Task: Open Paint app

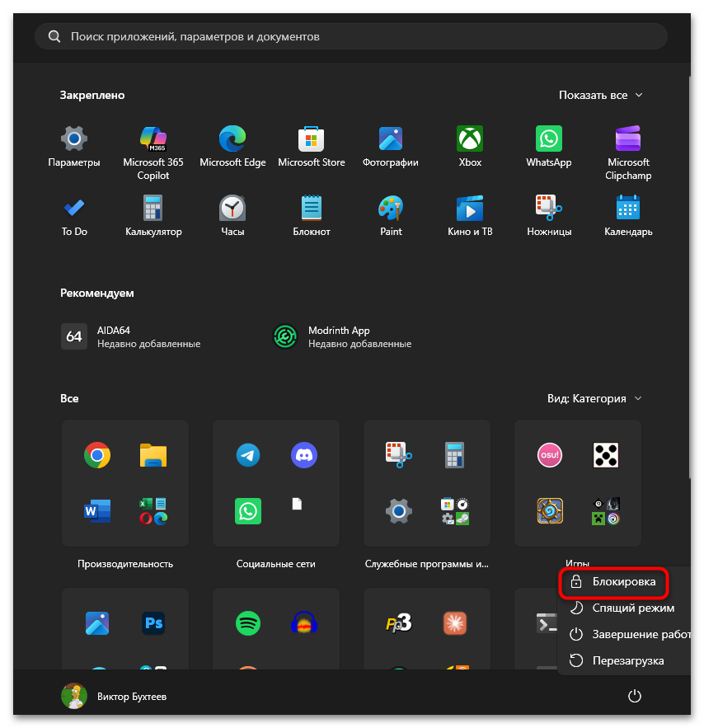Action: coord(391,216)
